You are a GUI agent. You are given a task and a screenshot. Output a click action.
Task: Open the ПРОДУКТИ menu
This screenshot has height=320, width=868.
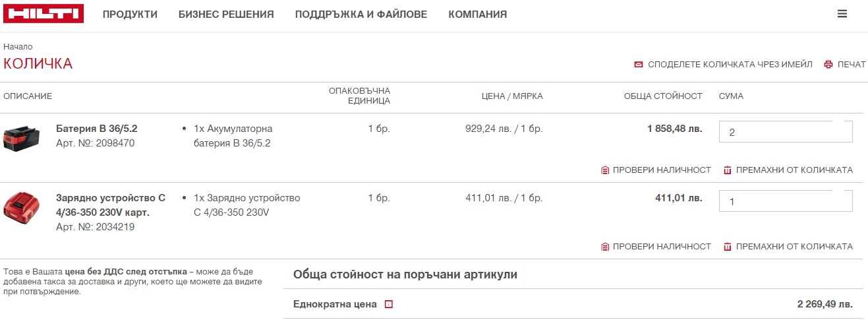tap(130, 15)
